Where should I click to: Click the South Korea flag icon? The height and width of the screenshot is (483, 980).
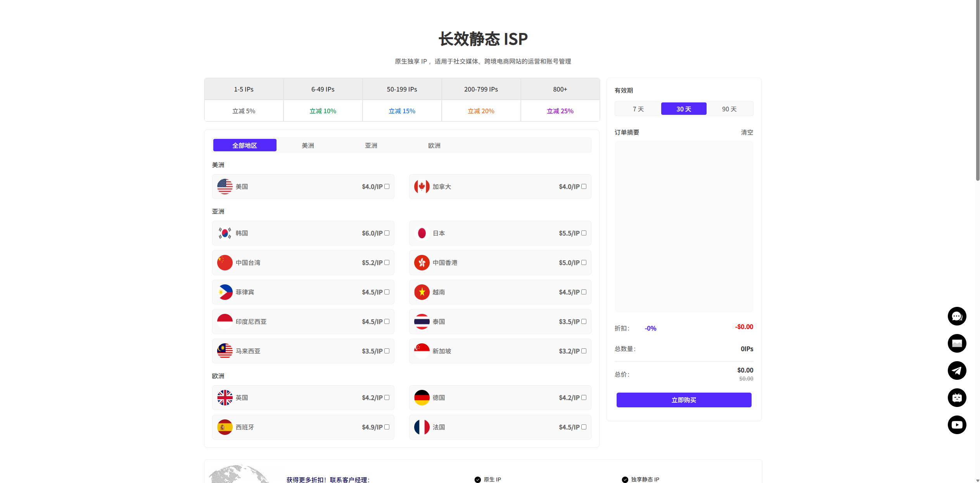pos(225,233)
